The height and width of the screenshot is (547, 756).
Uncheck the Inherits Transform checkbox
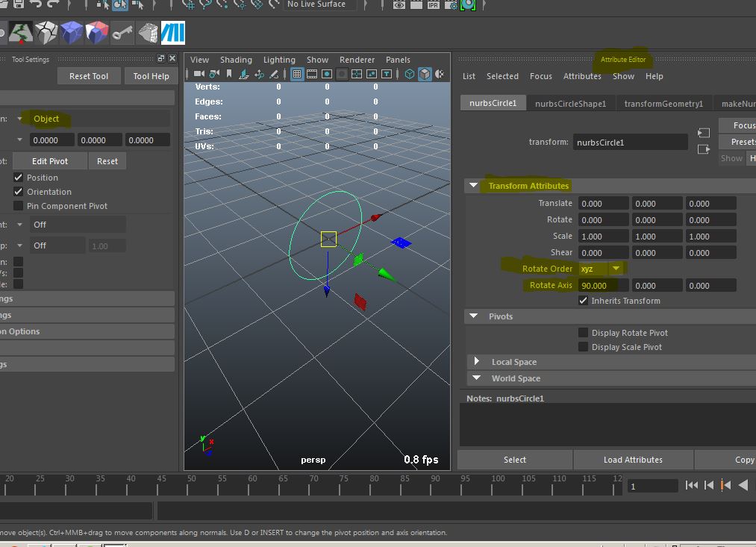pyautogui.click(x=584, y=301)
